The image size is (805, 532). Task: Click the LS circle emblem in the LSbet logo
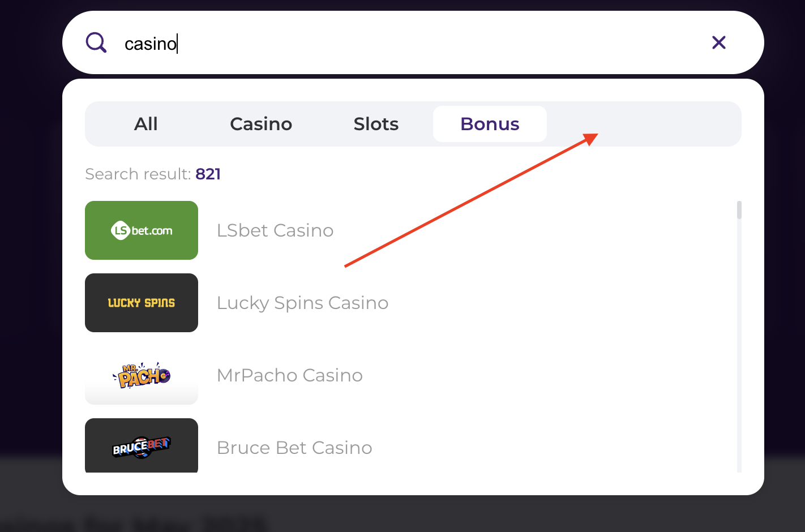(x=121, y=230)
